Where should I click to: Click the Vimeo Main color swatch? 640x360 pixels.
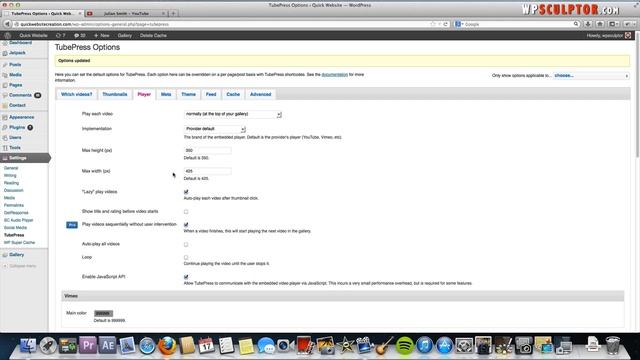pyautogui.click(x=103, y=313)
